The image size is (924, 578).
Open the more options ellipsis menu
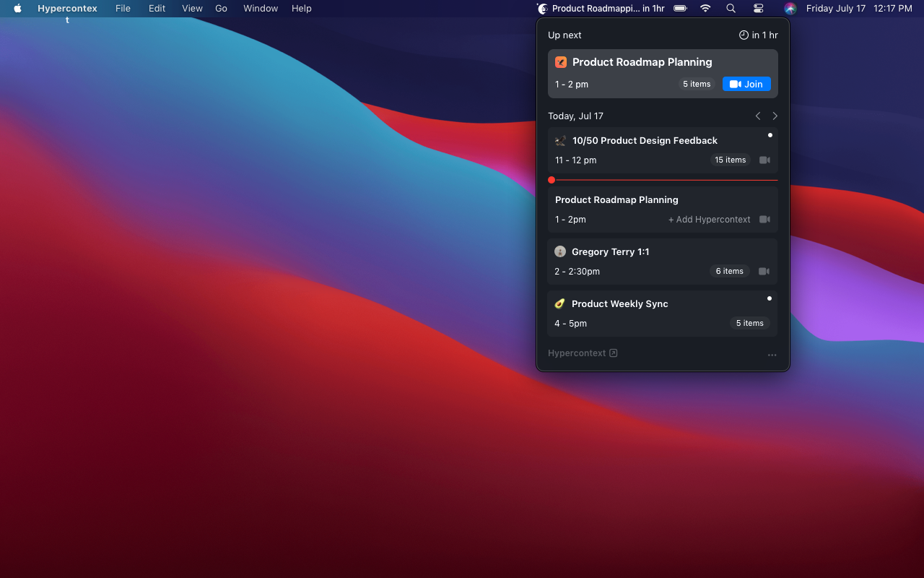772,355
